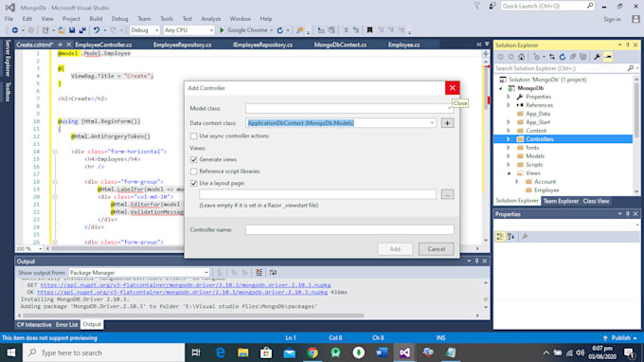644x362 pixels.
Task: Click the Home icon in Solution Explorer
Action: pos(521,57)
